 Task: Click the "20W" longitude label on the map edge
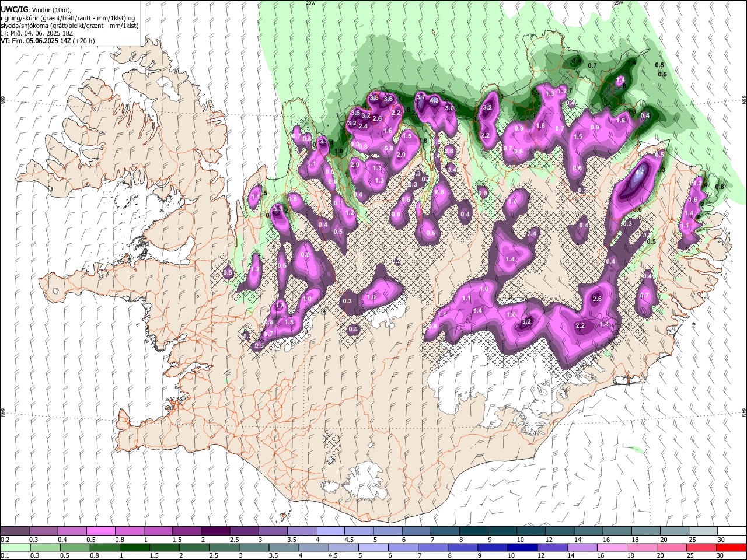coord(310,3)
